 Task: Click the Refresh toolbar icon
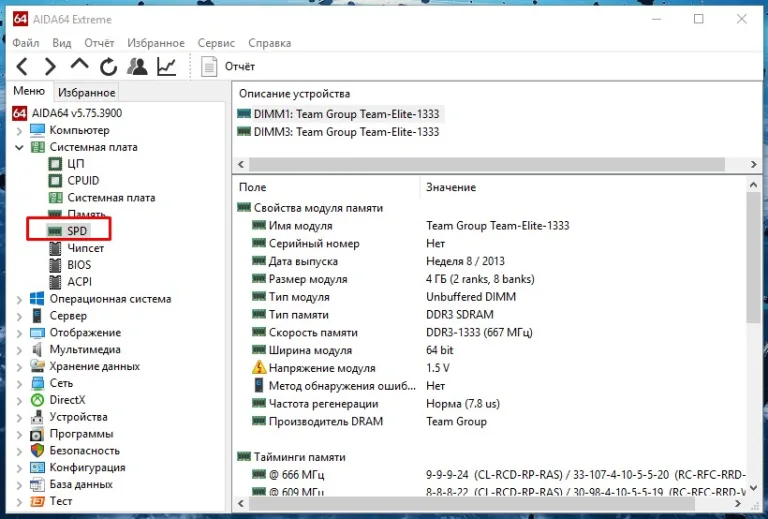[x=108, y=67]
